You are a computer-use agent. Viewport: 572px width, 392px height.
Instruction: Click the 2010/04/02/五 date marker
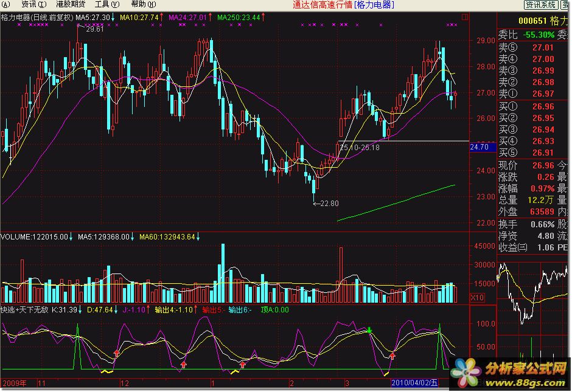pos(414,382)
